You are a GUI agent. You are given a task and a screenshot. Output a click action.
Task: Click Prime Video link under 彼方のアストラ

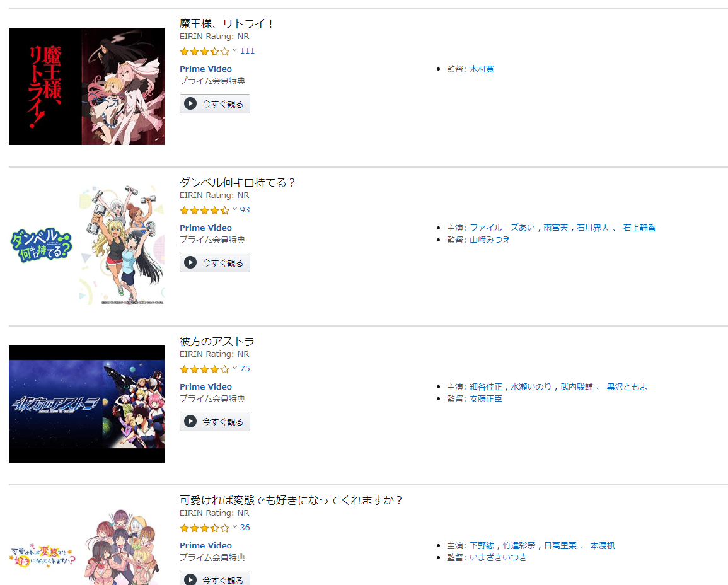(x=205, y=386)
